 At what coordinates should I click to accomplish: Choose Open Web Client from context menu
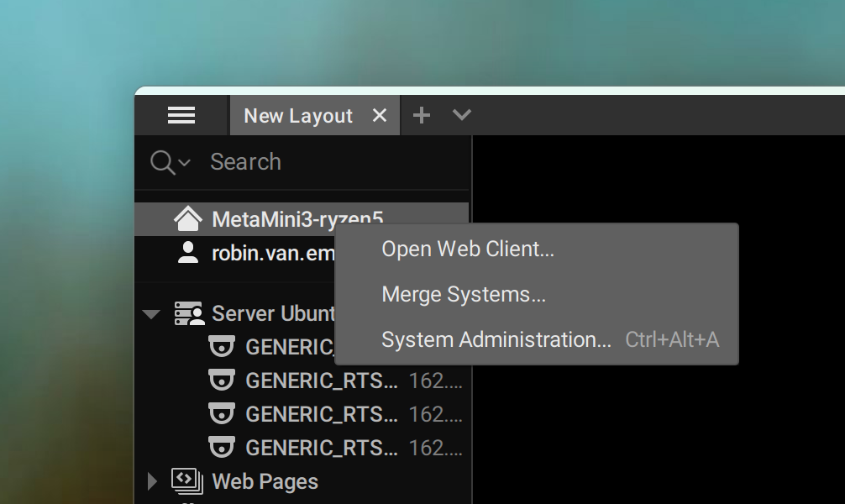click(x=468, y=249)
